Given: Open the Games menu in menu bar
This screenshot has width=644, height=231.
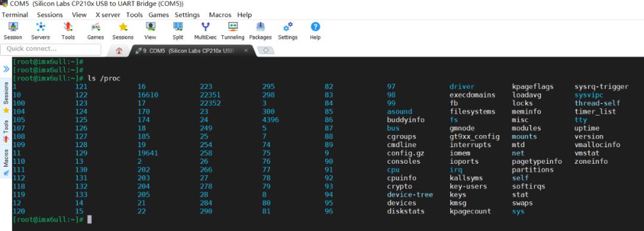Looking at the screenshot, I should [159, 15].
